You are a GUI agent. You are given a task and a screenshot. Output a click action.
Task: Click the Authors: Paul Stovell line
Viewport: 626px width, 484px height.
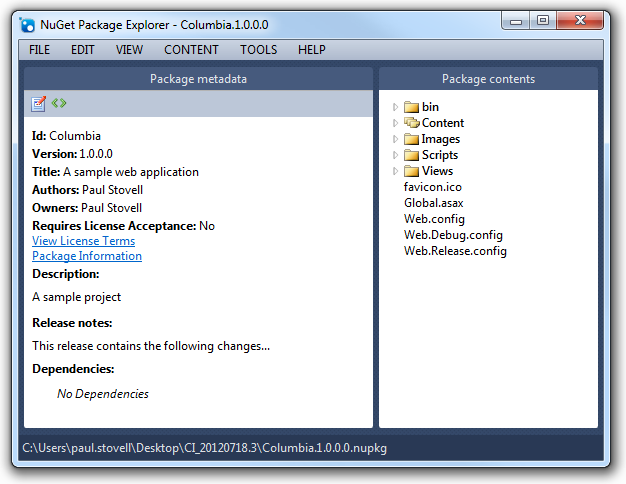[87, 190]
